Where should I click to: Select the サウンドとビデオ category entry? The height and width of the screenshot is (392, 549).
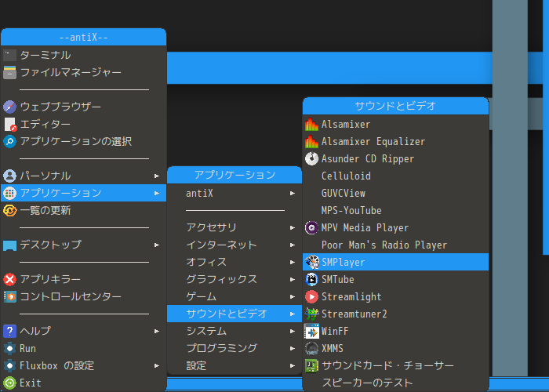[235, 314]
